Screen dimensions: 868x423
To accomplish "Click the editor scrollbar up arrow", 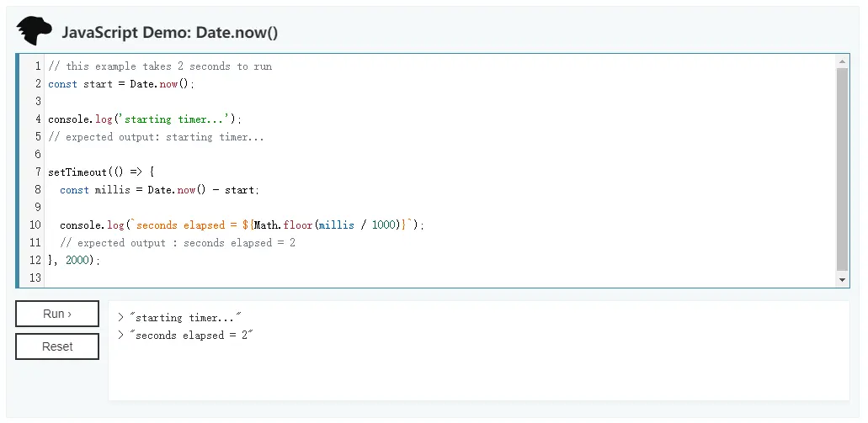I will pyautogui.click(x=843, y=62).
